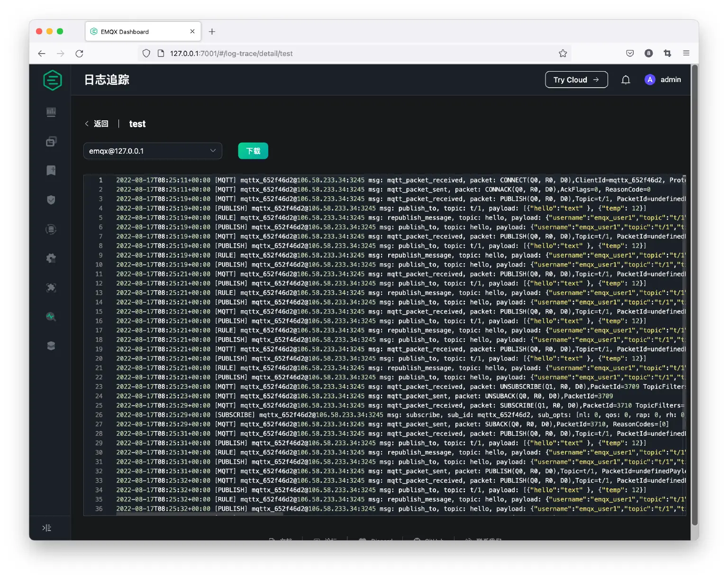Open the Dashboard monitoring panel
728x579 pixels.
tap(51, 112)
